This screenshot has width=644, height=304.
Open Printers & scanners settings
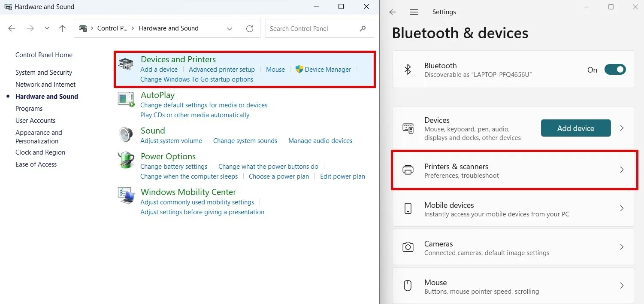tap(514, 170)
